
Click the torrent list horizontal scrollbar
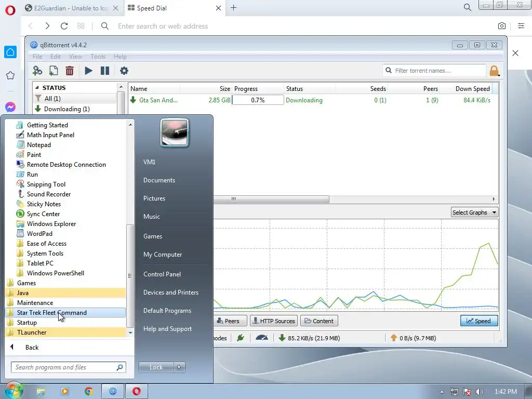(271, 199)
